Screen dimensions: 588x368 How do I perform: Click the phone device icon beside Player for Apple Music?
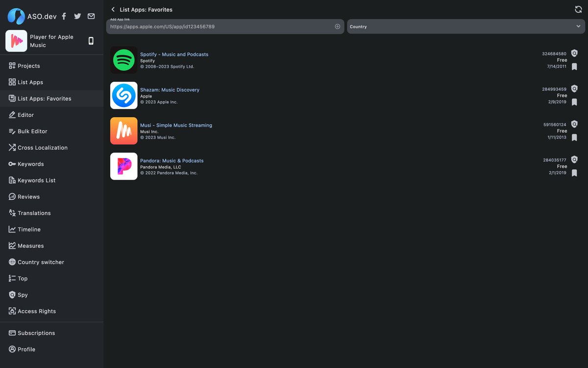(91, 41)
